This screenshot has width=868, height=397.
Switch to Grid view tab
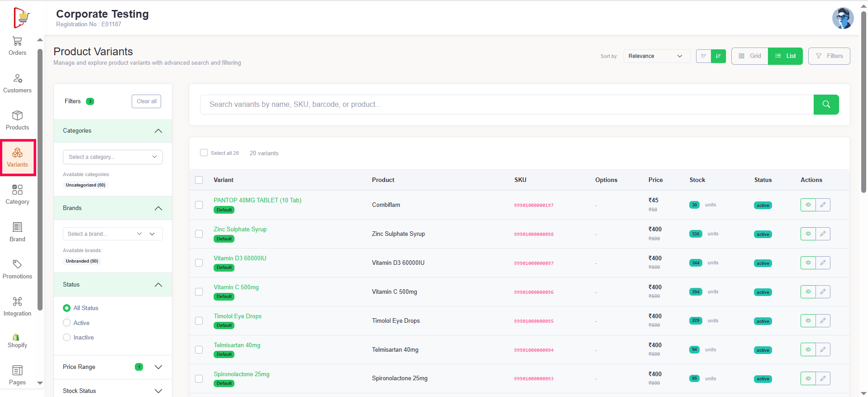[750, 56]
